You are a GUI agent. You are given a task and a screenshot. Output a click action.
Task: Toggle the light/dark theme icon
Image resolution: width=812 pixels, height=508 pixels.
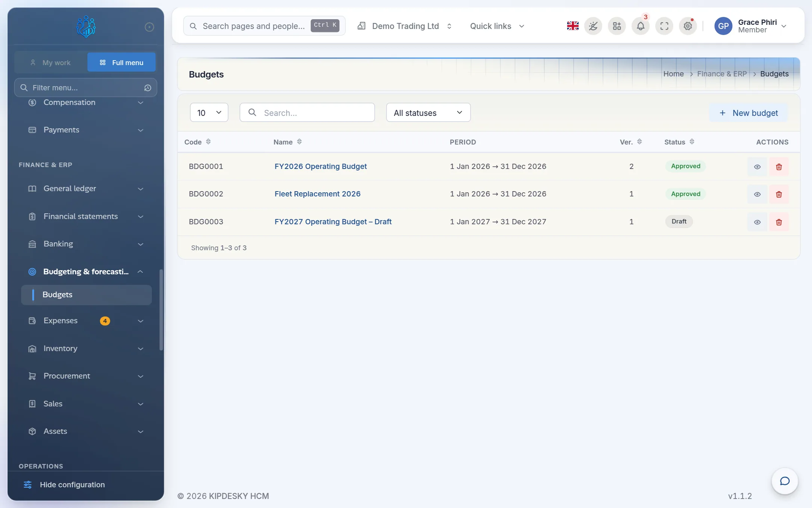(x=593, y=26)
